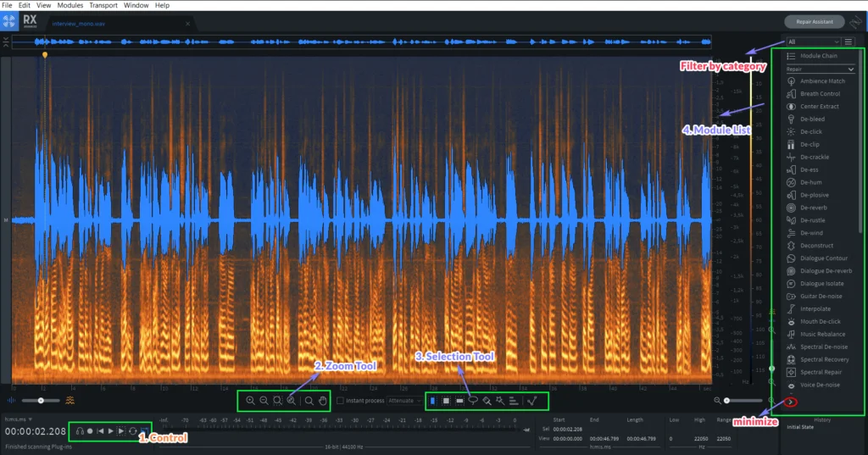Screen dimensions: 868x455
Task: Open the Transport menu
Action: click(103, 5)
